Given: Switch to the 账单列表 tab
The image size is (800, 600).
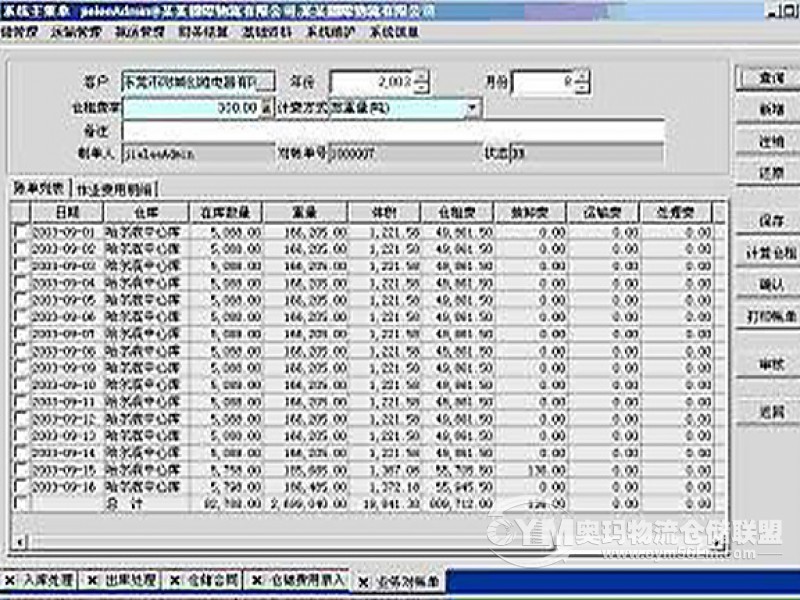Looking at the screenshot, I should click(39, 188).
